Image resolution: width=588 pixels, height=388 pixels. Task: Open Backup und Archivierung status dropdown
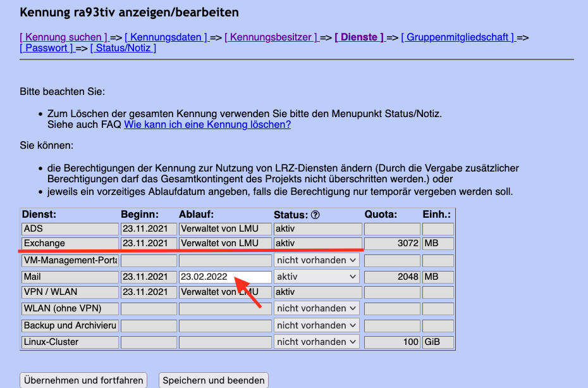click(x=317, y=325)
